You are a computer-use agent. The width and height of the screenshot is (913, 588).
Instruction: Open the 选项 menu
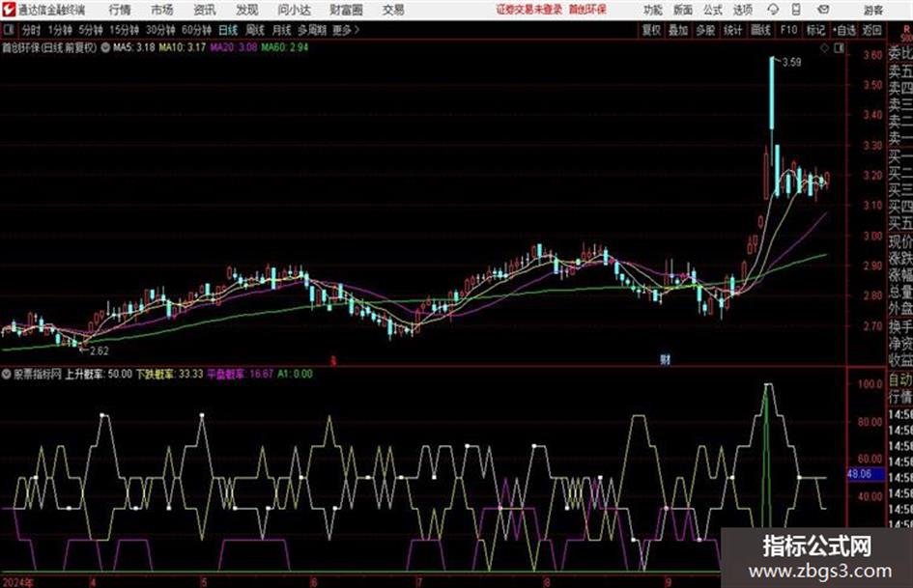tap(742, 10)
